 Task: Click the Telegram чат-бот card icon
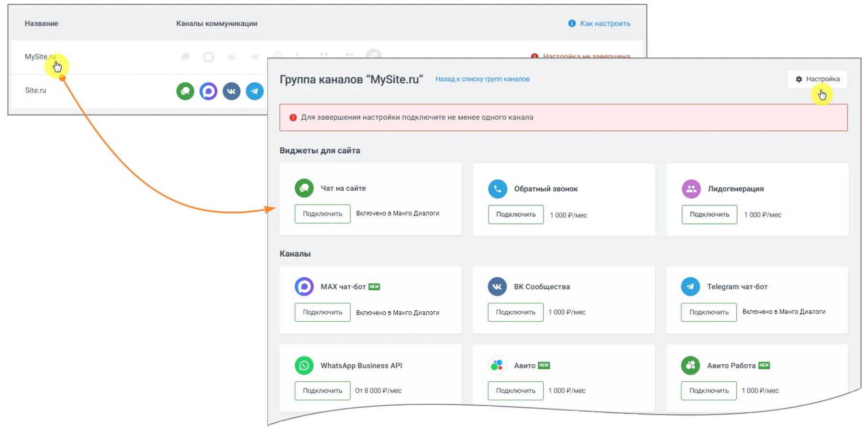pyautogui.click(x=690, y=286)
